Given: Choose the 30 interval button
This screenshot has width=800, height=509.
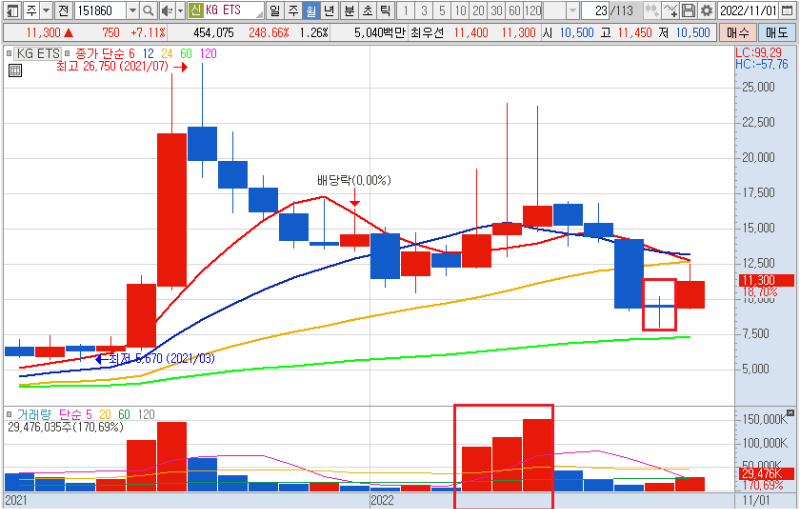Looking at the screenshot, I should point(496,10).
